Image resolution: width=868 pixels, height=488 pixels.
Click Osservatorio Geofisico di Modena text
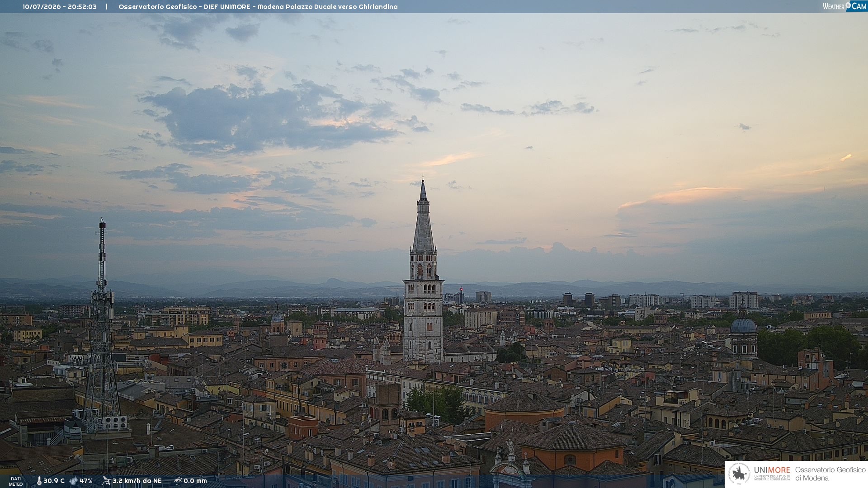coord(830,474)
